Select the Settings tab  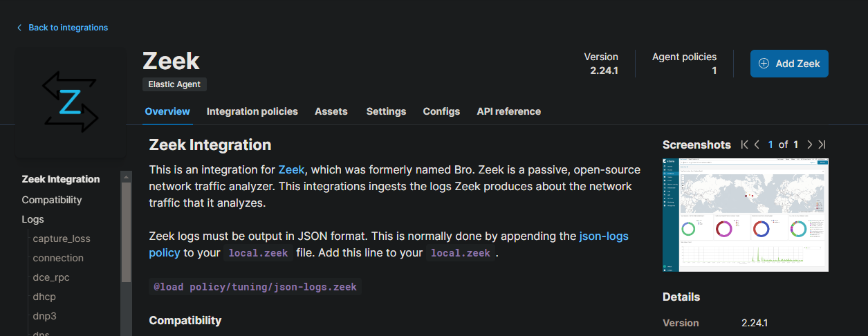(386, 111)
